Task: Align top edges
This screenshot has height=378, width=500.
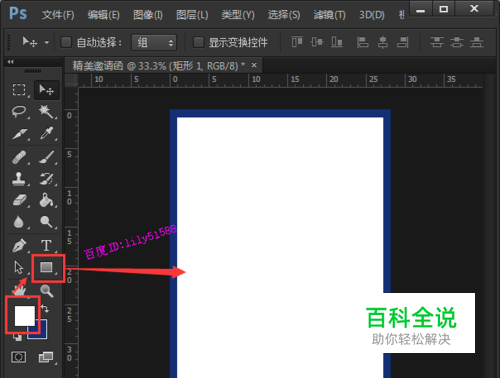Action: [297, 42]
